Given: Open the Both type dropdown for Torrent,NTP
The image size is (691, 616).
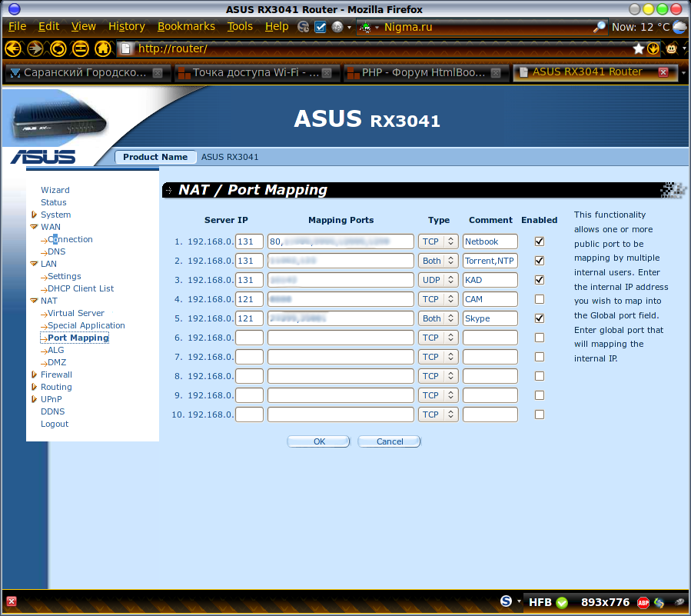Looking at the screenshot, I should (438, 261).
